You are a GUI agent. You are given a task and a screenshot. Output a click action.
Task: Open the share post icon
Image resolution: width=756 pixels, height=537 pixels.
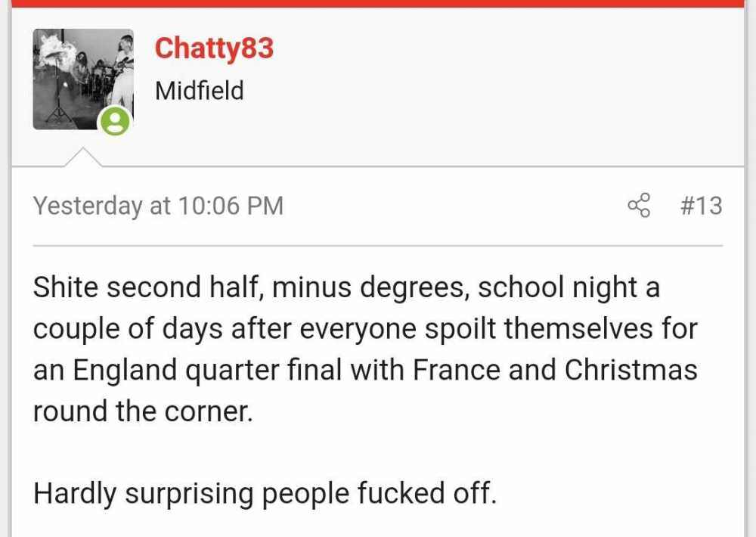coord(639,206)
